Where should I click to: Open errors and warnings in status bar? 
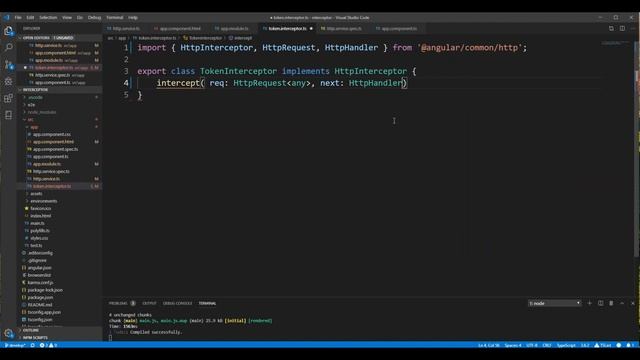(49, 345)
